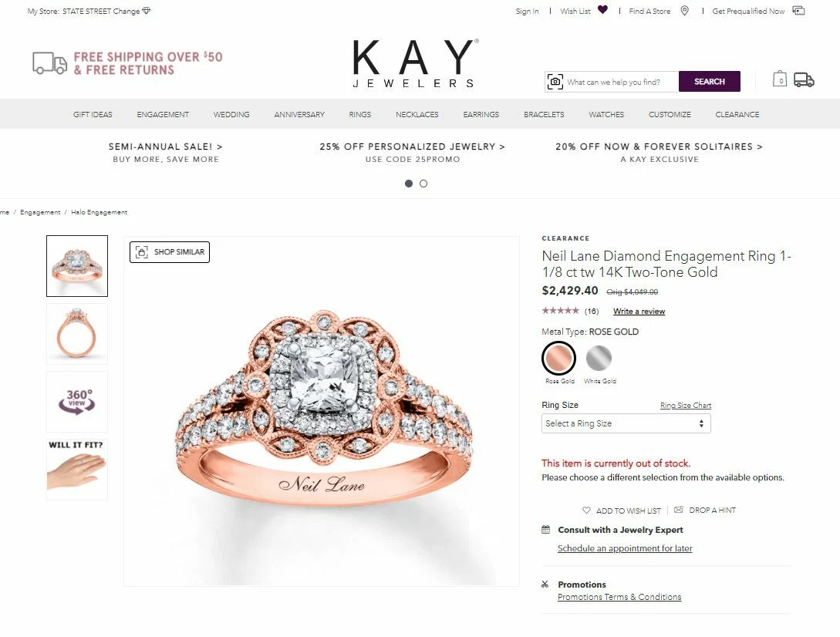Click the Wish List heart icon

click(602, 10)
